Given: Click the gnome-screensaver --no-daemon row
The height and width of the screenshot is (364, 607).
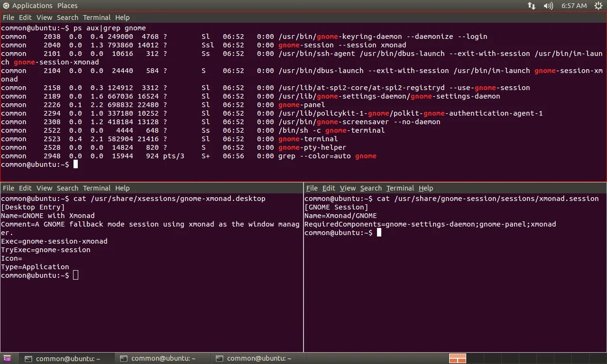Looking at the screenshot, I should click(221, 122).
